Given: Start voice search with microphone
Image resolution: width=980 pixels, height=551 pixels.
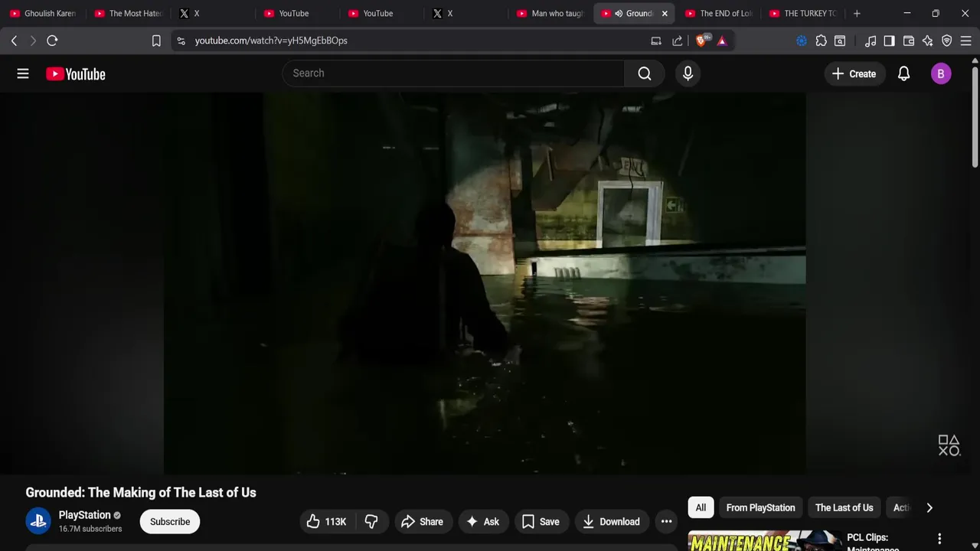Looking at the screenshot, I should 688,73.
